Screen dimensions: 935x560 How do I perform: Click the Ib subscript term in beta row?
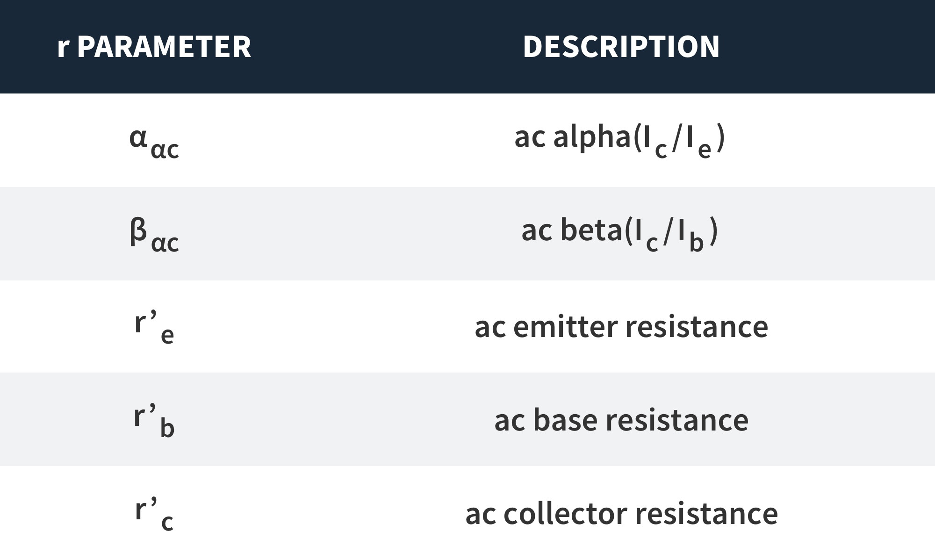pyautogui.click(x=691, y=236)
